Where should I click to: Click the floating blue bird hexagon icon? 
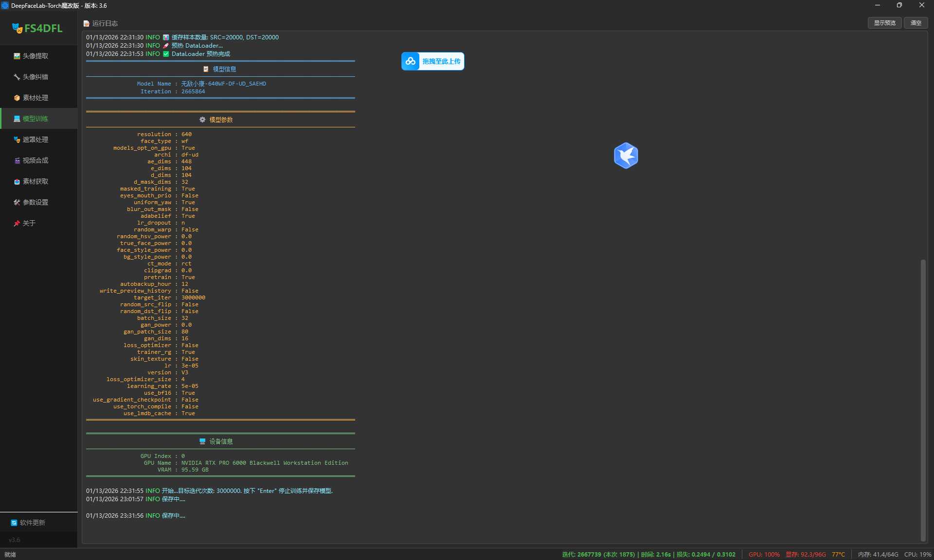626,156
